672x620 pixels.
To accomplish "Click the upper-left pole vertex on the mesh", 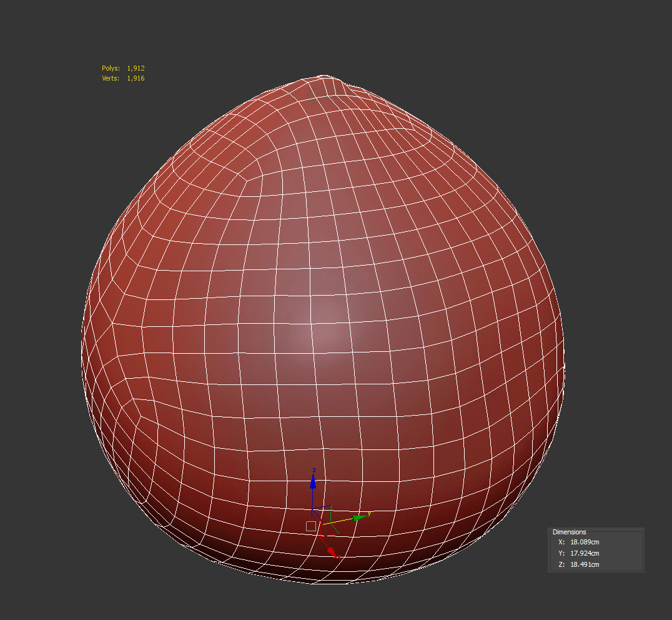I will point(245,179).
